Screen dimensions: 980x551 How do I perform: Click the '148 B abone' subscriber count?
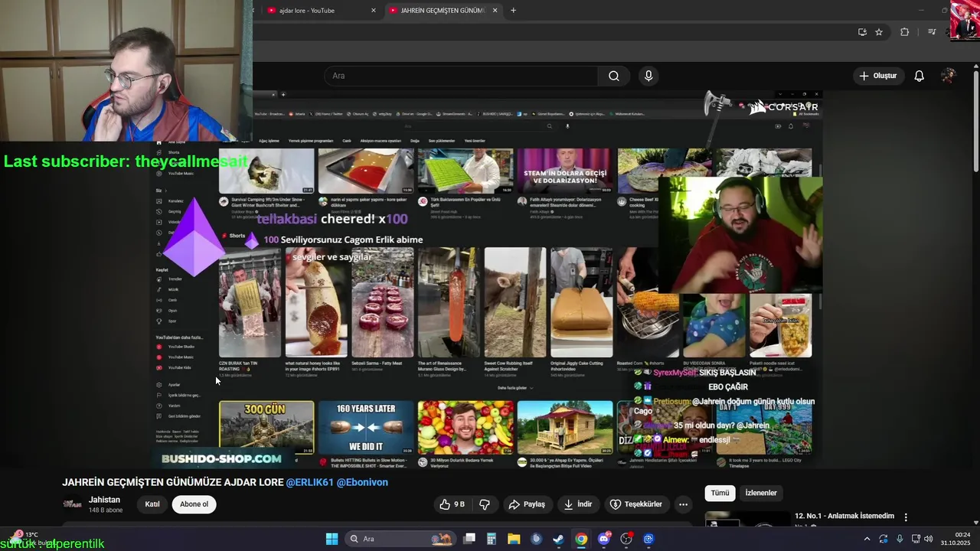click(106, 510)
